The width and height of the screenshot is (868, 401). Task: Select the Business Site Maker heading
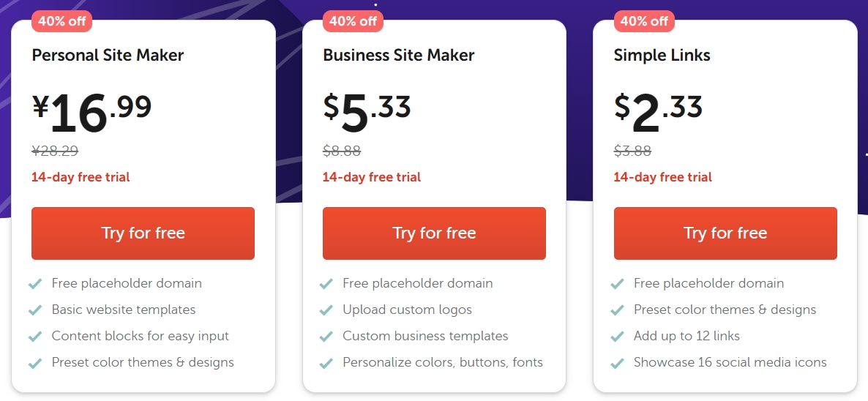point(399,56)
